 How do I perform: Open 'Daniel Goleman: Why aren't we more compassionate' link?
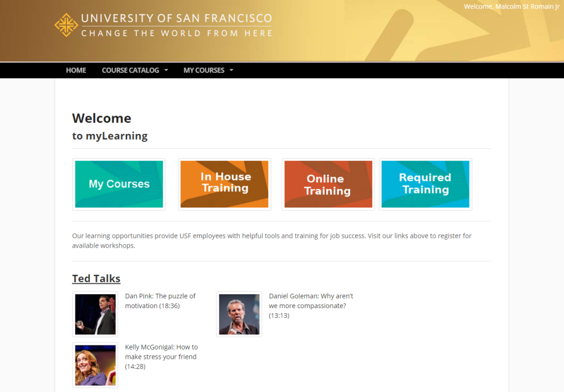(311, 305)
